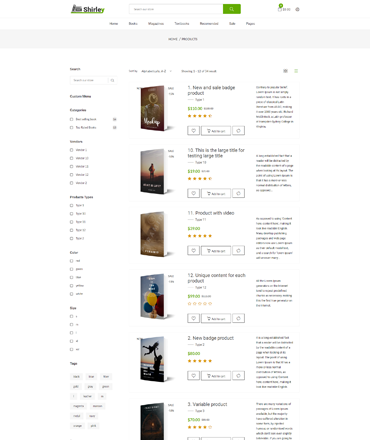Tick the 'Vendor 2' checkbox
The image size is (370, 440).
click(71, 183)
